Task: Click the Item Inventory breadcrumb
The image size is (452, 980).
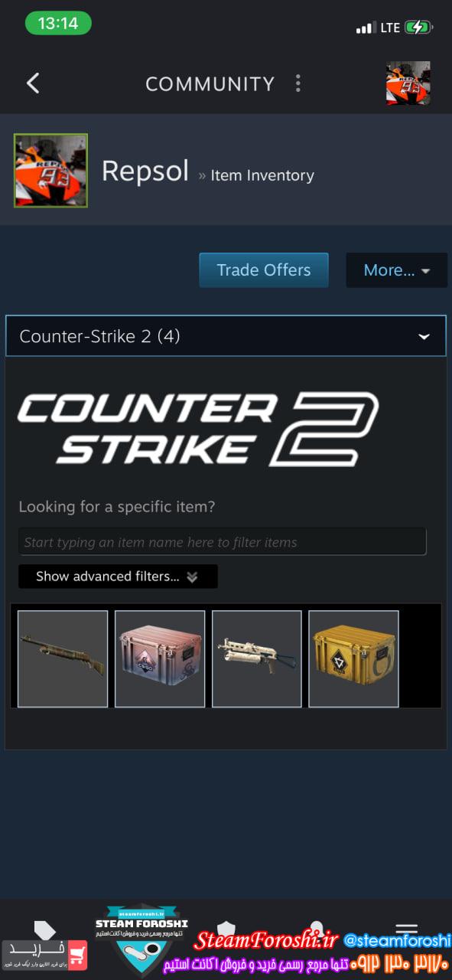Action: (x=262, y=175)
